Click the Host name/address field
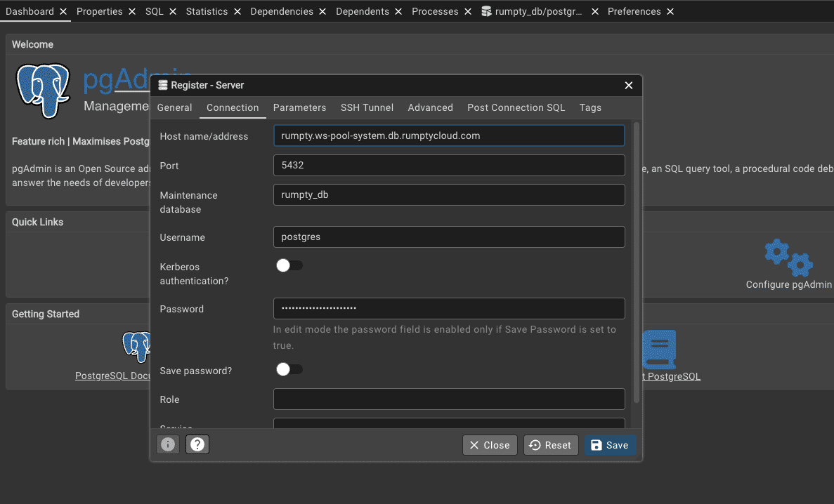The image size is (834, 504). [449, 135]
